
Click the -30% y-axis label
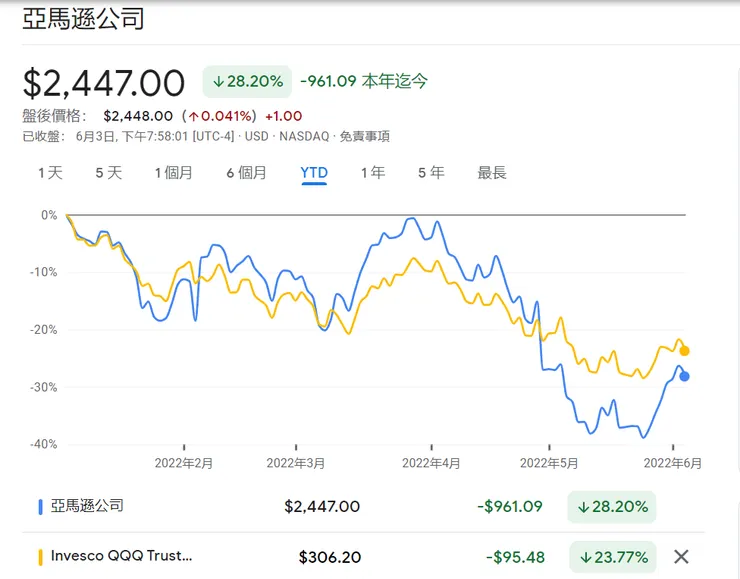point(43,387)
